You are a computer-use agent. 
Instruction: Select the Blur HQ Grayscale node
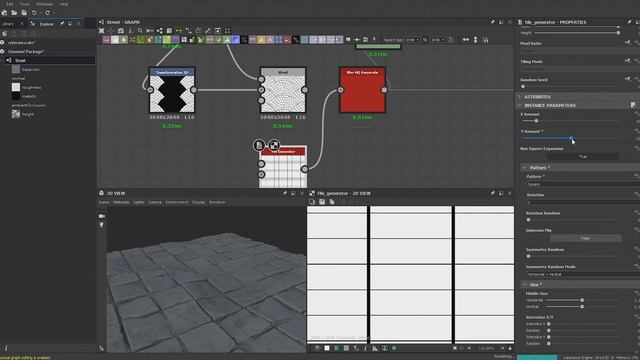click(x=362, y=90)
